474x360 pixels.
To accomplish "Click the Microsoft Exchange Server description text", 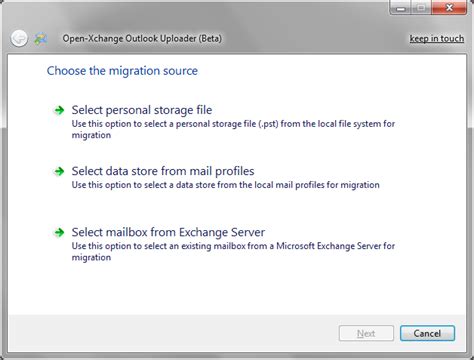I will [233, 252].
